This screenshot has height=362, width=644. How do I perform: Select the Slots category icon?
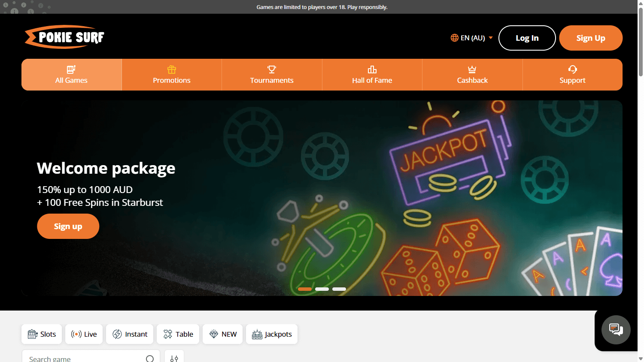pyautogui.click(x=33, y=334)
